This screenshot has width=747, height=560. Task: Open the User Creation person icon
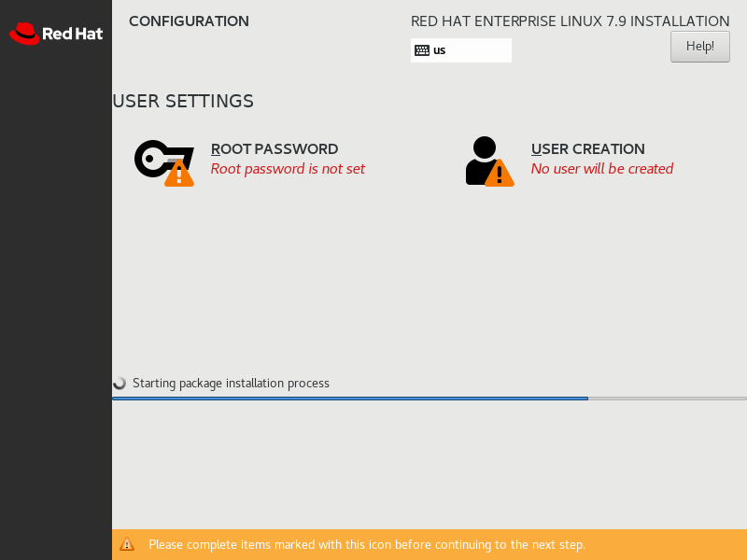point(489,161)
